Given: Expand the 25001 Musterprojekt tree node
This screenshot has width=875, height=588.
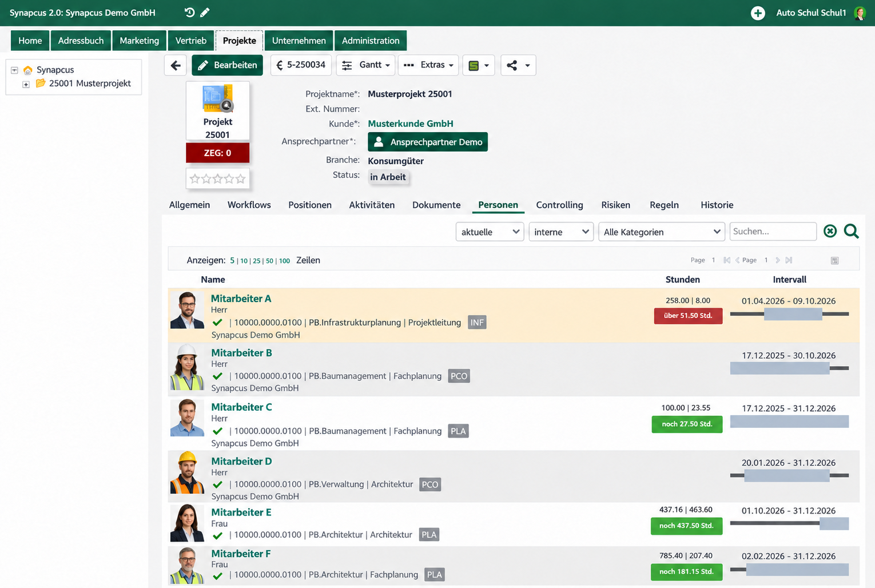Looking at the screenshot, I should coord(26,84).
